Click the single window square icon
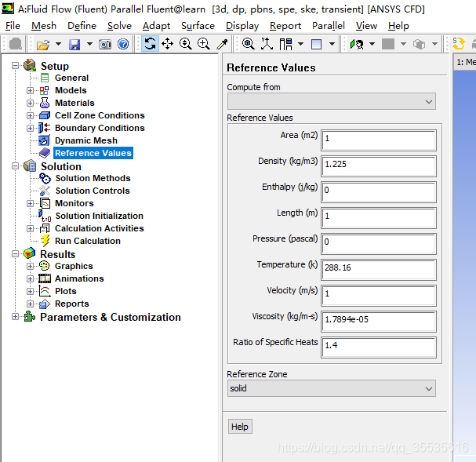476x462 pixels. coord(316,45)
